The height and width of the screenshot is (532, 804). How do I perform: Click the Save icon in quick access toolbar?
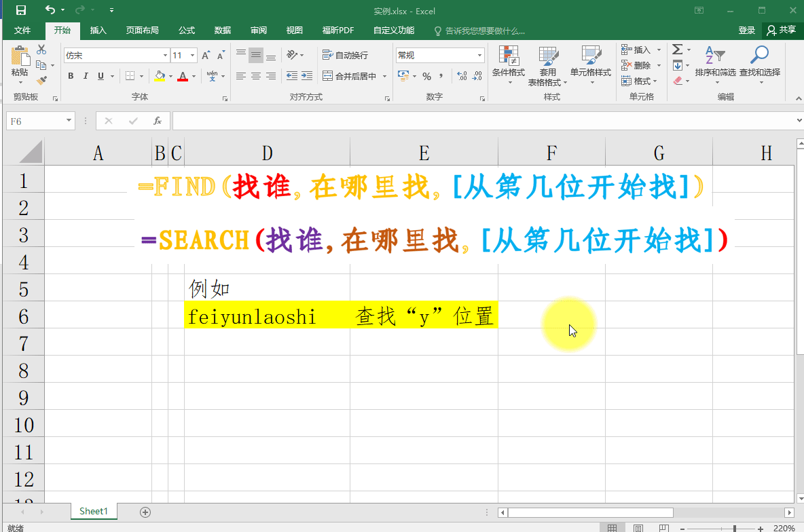tap(21, 9)
